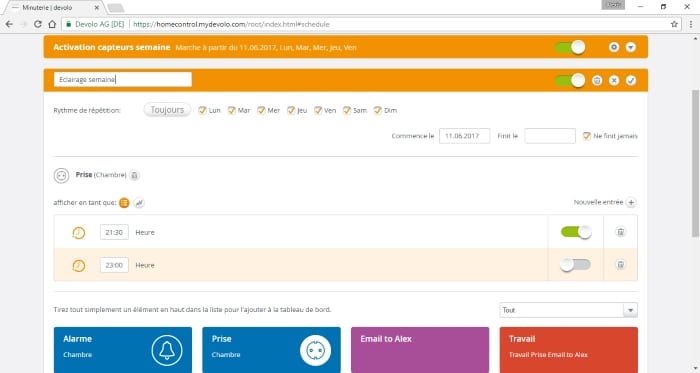Edit the Eclairage semaine name field
The height and width of the screenshot is (373, 700).
pos(123,79)
